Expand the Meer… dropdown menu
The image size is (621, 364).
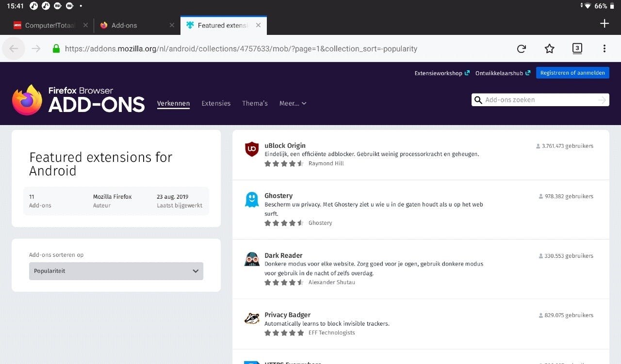pos(293,103)
